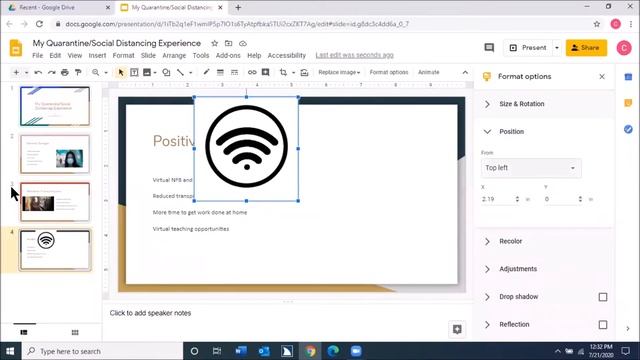Open the line tool dropdown arrow
Screen dimensions: 640x360
click(x=190, y=73)
